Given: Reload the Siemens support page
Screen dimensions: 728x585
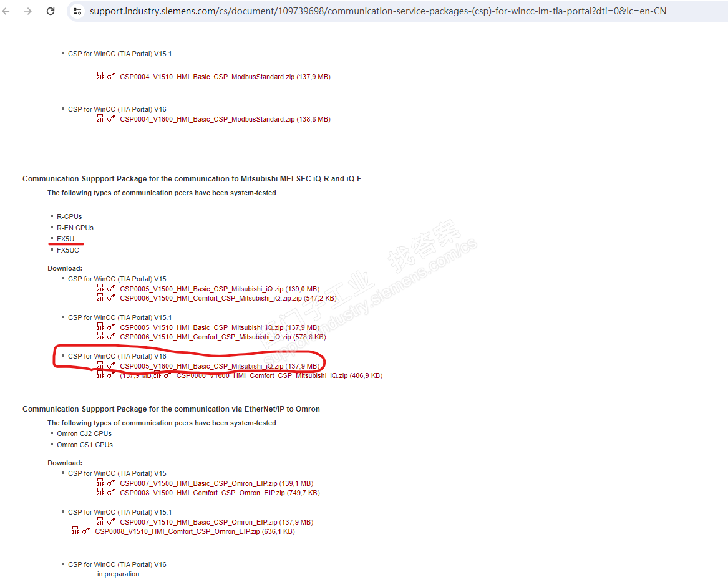Looking at the screenshot, I should pyautogui.click(x=51, y=11).
